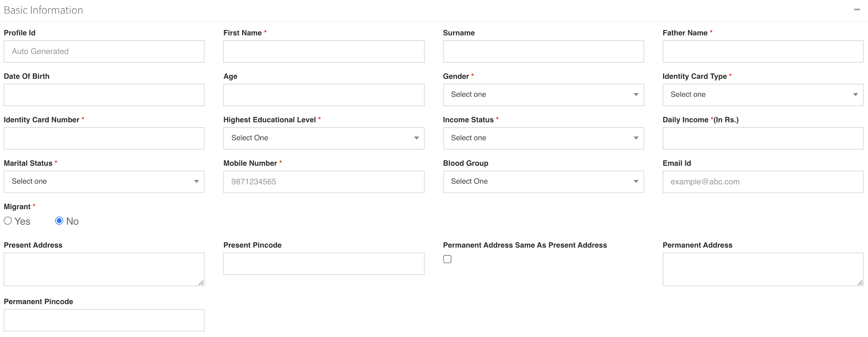Click the Daily Income input box

click(x=762, y=138)
